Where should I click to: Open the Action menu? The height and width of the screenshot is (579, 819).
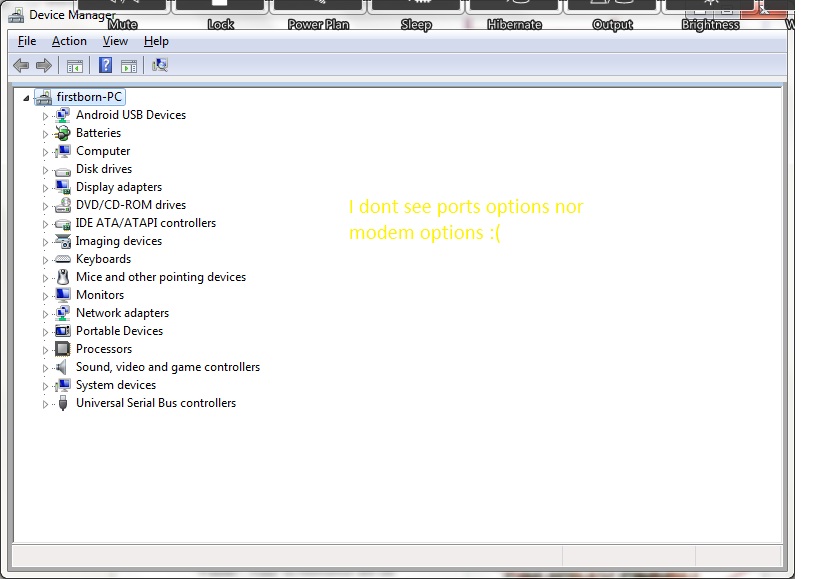[69, 41]
